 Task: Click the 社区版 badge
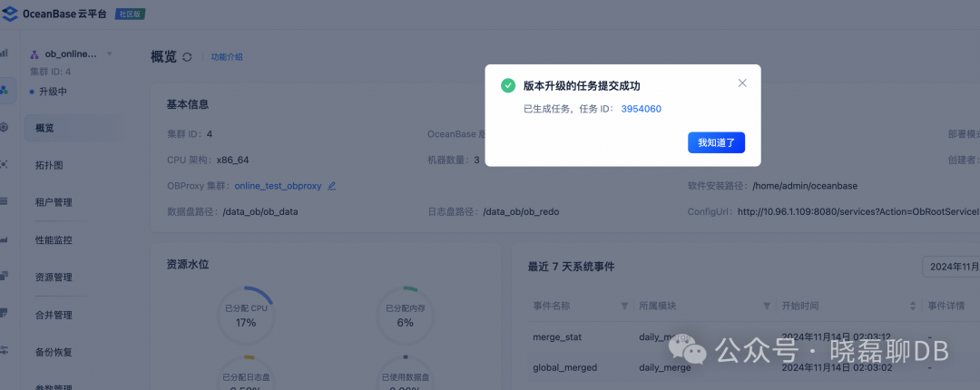click(130, 14)
